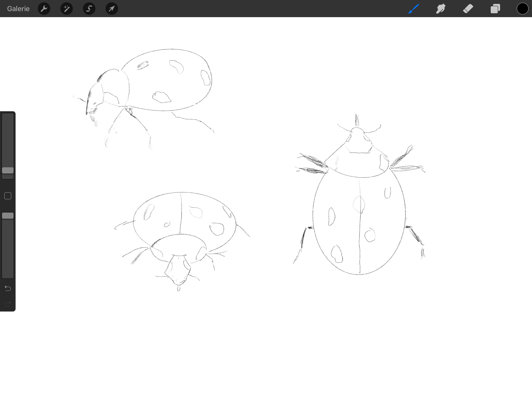Open the Layers panel
This screenshot has width=532, height=399.
[x=495, y=9]
